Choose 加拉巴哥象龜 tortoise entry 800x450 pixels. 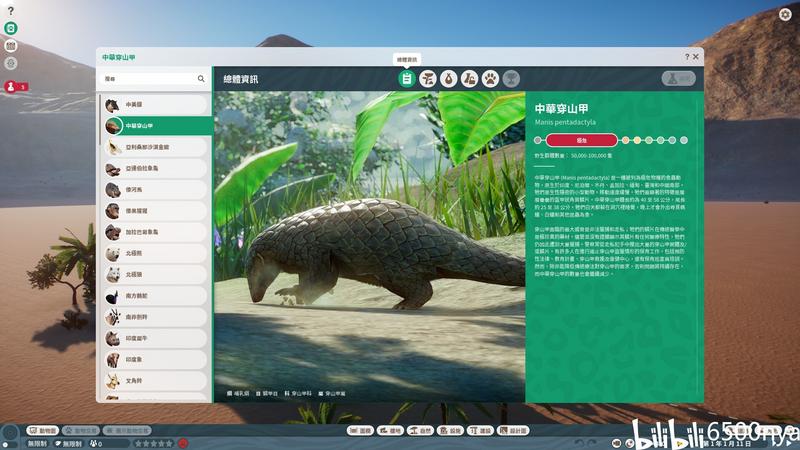coord(156,232)
